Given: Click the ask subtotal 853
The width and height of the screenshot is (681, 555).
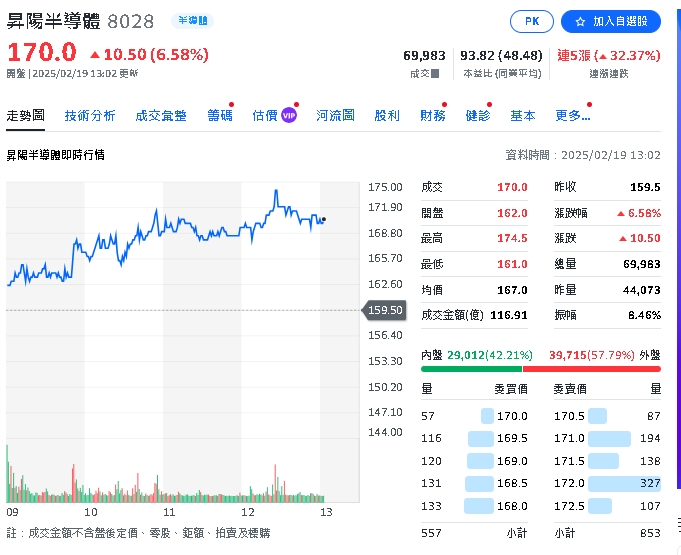Looking at the screenshot, I should click(651, 533).
